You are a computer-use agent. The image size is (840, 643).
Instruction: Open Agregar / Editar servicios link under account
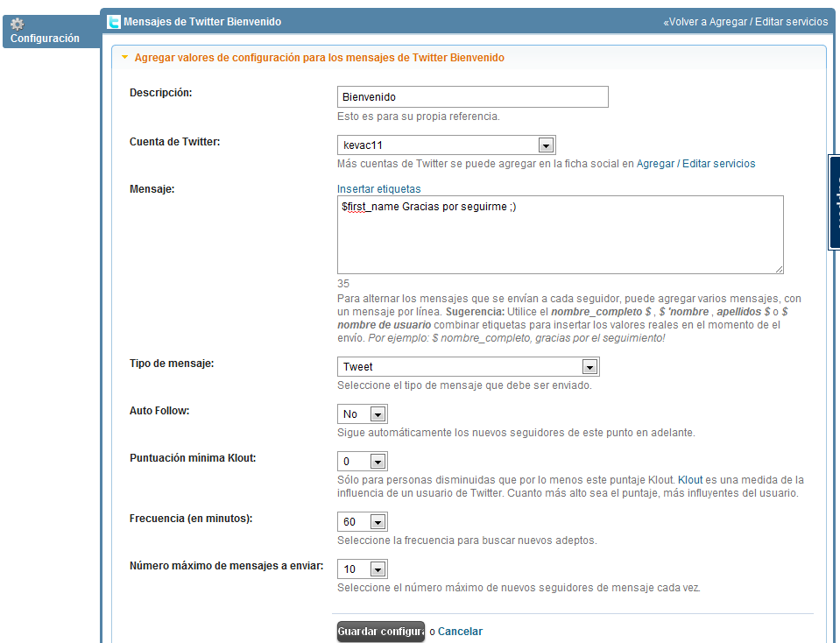tap(695, 164)
